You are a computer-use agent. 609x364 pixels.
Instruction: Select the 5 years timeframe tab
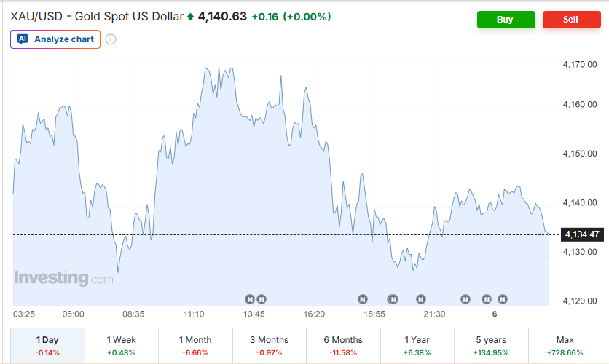pyautogui.click(x=491, y=345)
